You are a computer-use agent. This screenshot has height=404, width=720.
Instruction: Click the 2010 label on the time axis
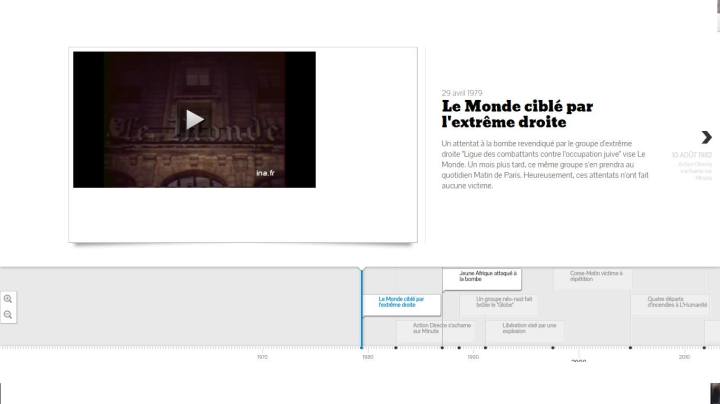click(x=684, y=356)
